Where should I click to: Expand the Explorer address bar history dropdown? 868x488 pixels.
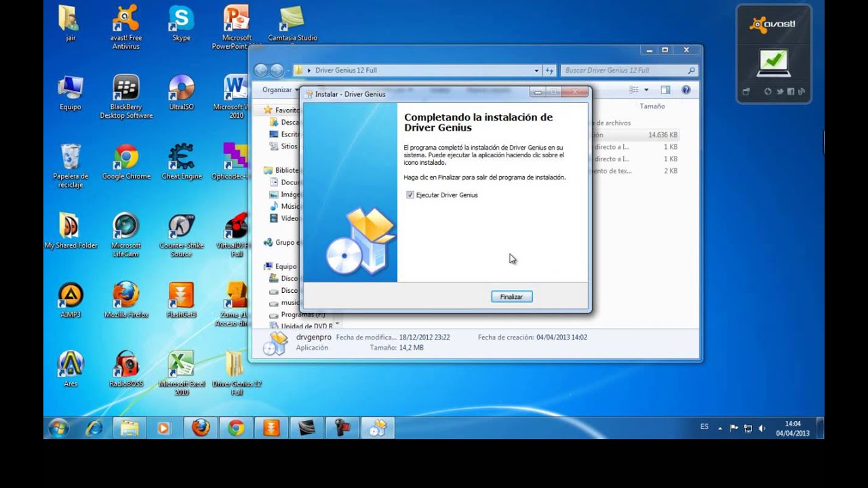coord(536,70)
